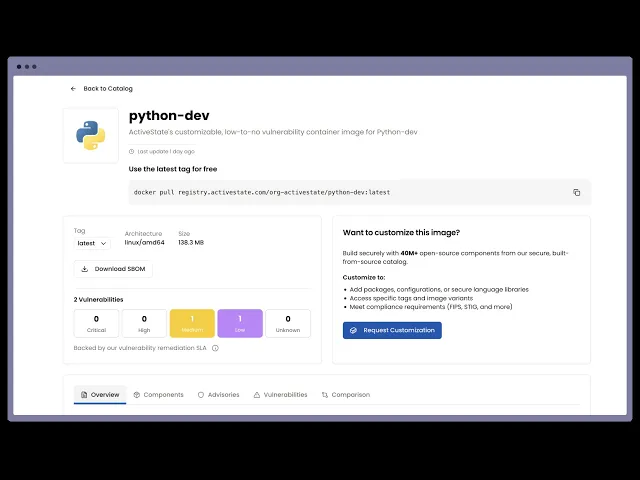Click the document icon on Overview tab
Image resolution: width=640 pixels, height=480 pixels.
tap(84, 395)
